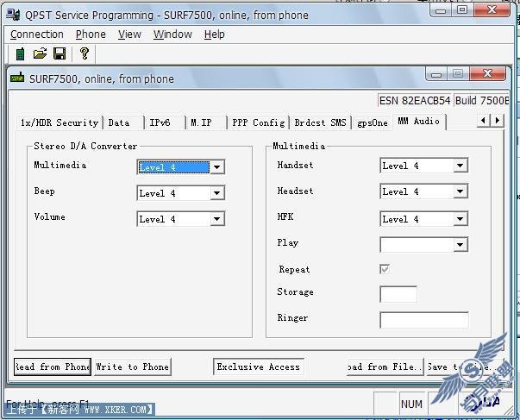Click the Build 7500 field

tap(481, 101)
